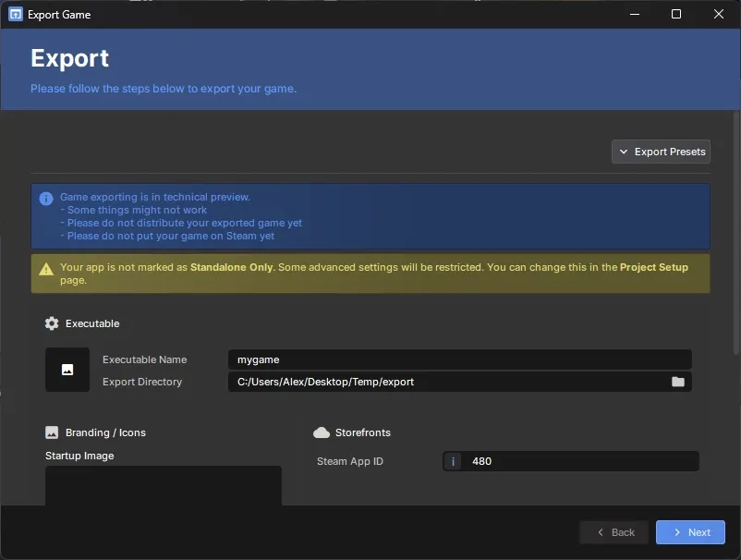Image resolution: width=741 pixels, height=560 pixels.
Task: Click the info icon in the technical preview banner
Action: [45, 198]
